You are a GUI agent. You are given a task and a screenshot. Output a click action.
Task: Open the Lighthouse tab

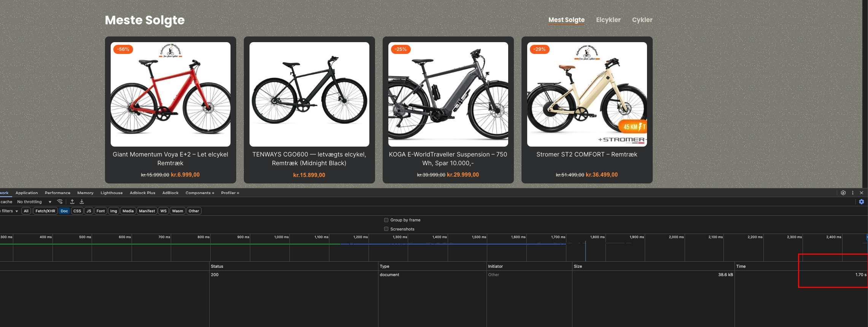[111, 193]
